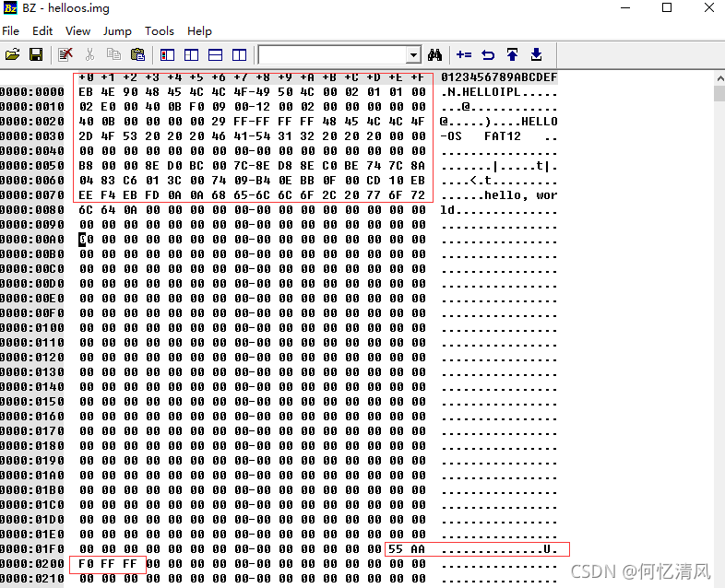The width and height of the screenshot is (725, 588).
Task: Select byte B8 at row 0000:0050
Action: click(86, 166)
